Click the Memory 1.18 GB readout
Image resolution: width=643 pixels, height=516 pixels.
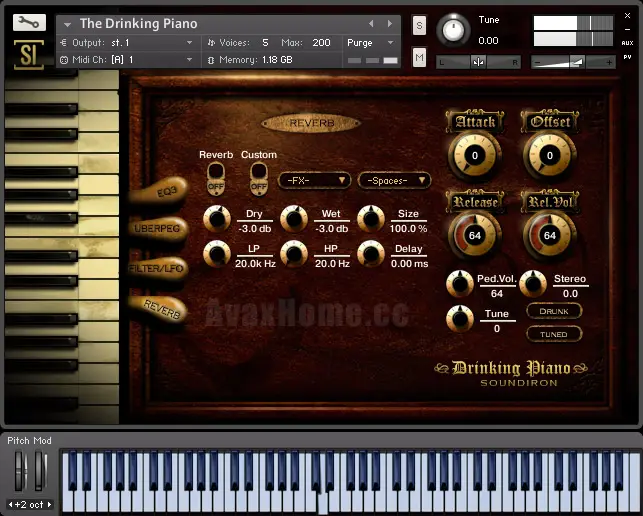click(277, 60)
